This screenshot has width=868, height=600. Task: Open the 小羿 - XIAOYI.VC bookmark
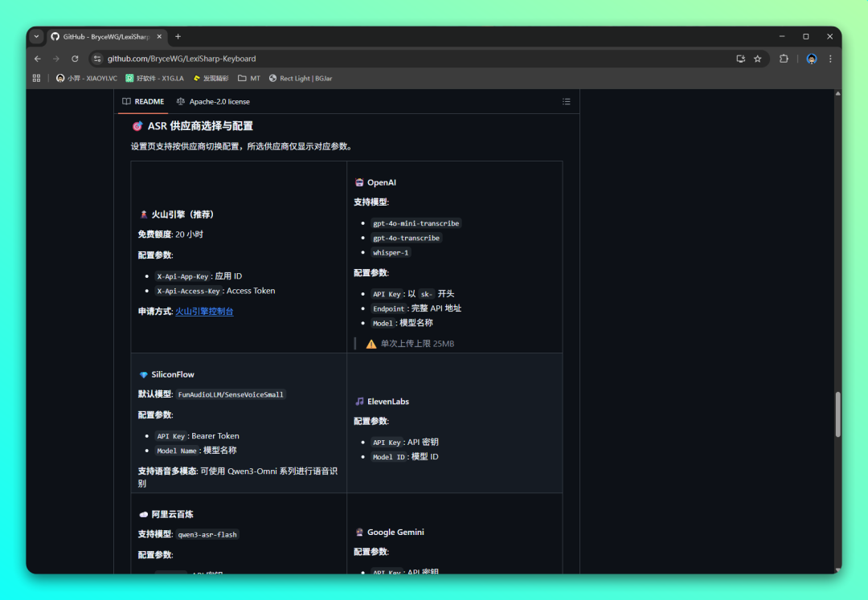click(87, 78)
